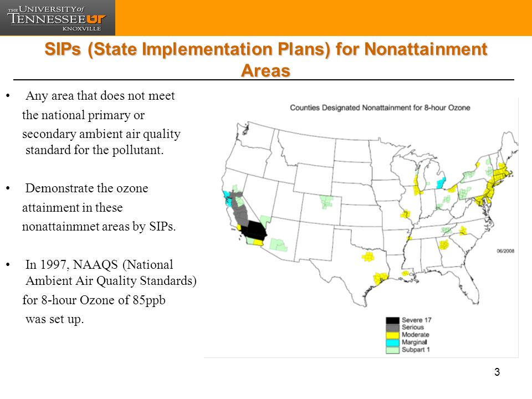Click the gray 'Serious' legend swatch
Viewport: 532px width, 399px height.
click(x=392, y=328)
